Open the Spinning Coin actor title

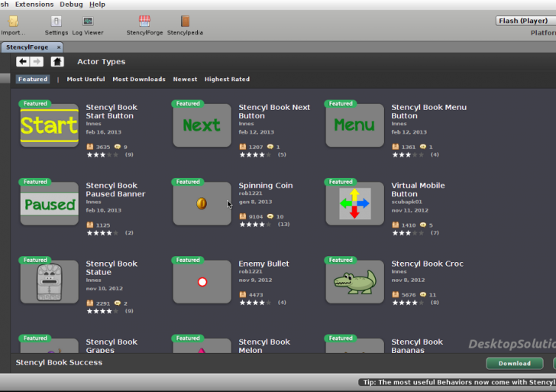pyautogui.click(x=265, y=186)
